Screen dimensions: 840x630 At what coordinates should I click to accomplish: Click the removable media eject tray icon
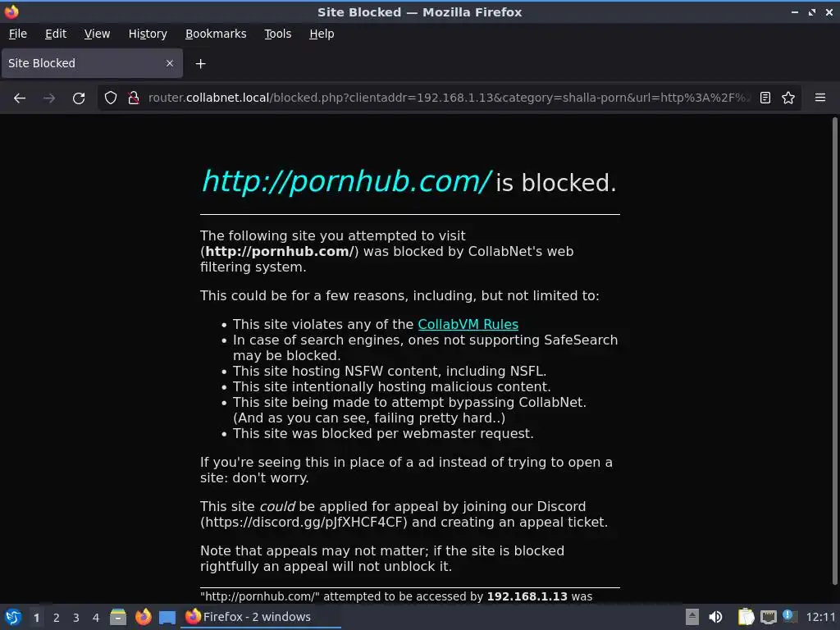pos(692,617)
